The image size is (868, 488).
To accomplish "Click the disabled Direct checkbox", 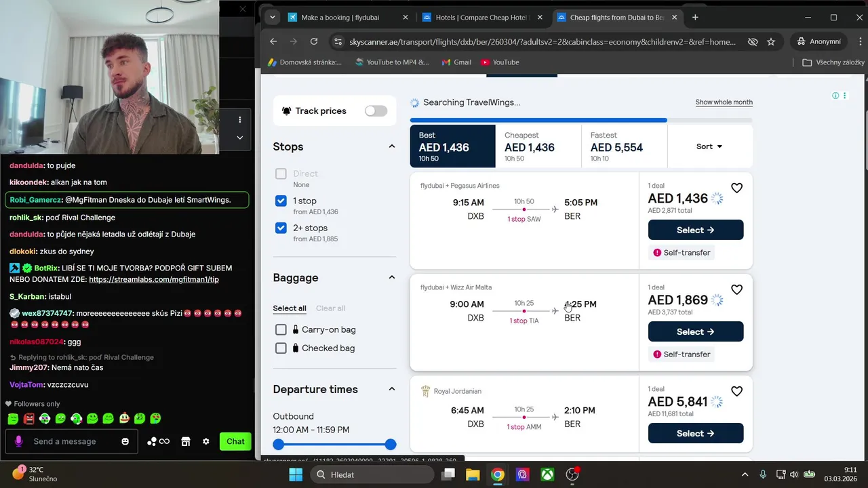I will 281,174.
